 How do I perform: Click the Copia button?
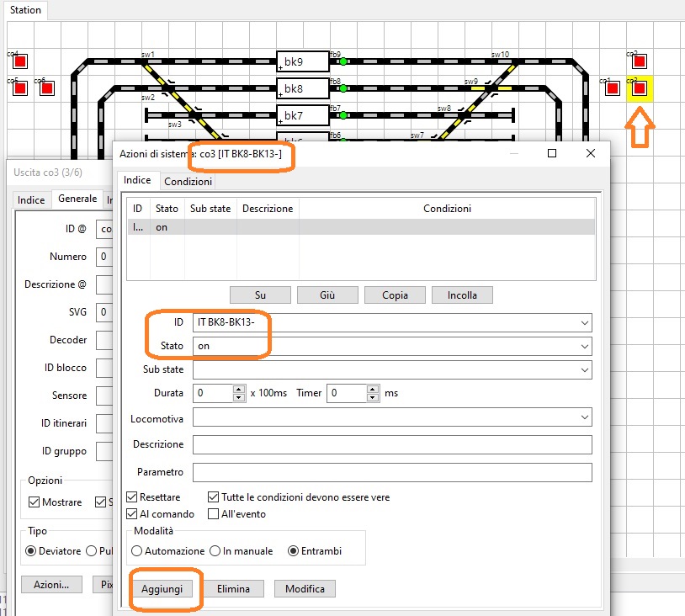coord(395,295)
